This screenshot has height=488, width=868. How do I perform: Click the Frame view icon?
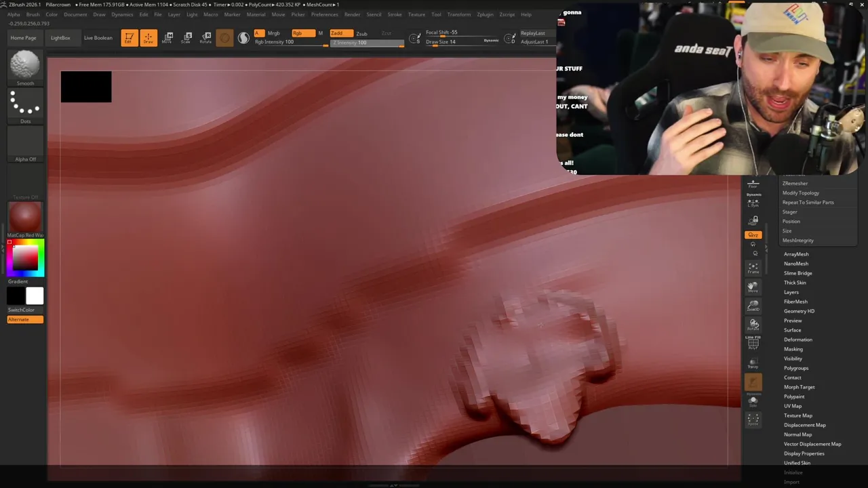pyautogui.click(x=753, y=268)
